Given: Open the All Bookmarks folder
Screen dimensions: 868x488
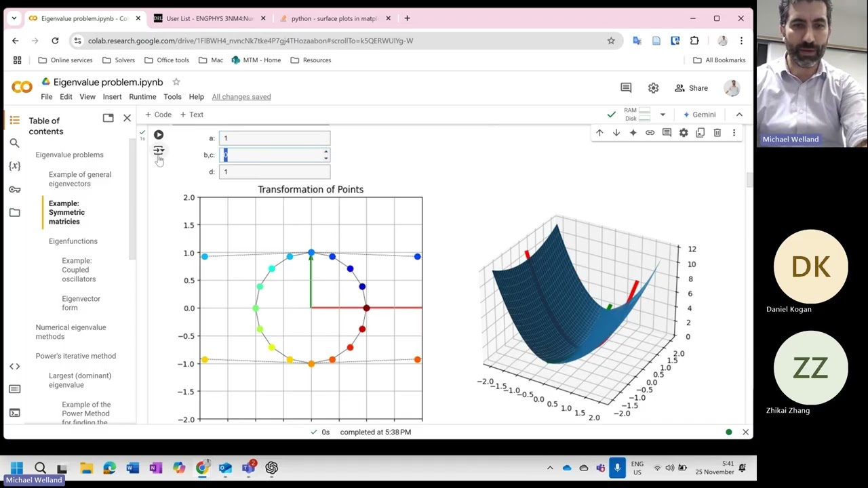Looking at the screenshot, I should coord(719,60).
